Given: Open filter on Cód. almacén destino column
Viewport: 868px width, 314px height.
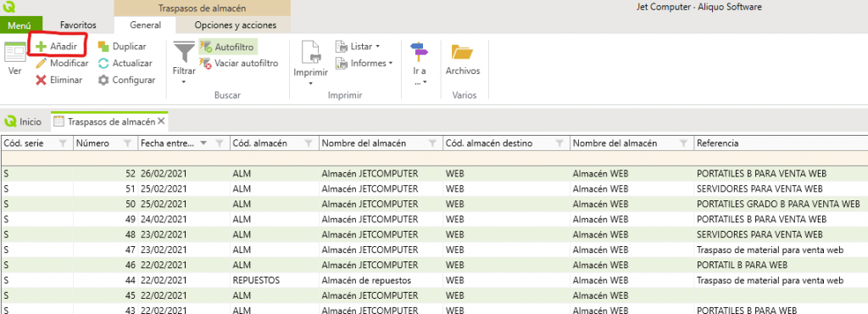Looking at the screenshot, I should click(559, 143).
